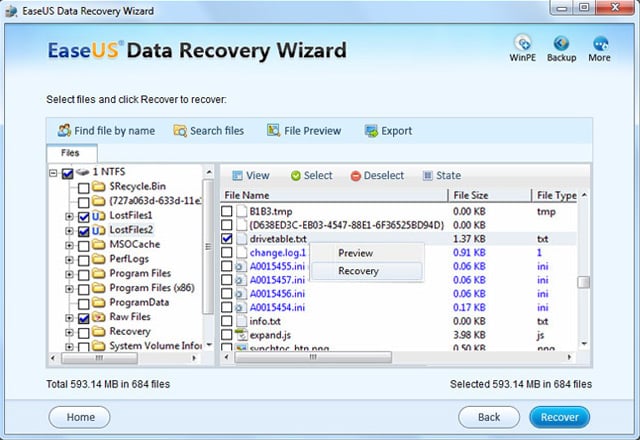Click the expand.js file icon
640x440 pixels.
[x=242, y=335]
